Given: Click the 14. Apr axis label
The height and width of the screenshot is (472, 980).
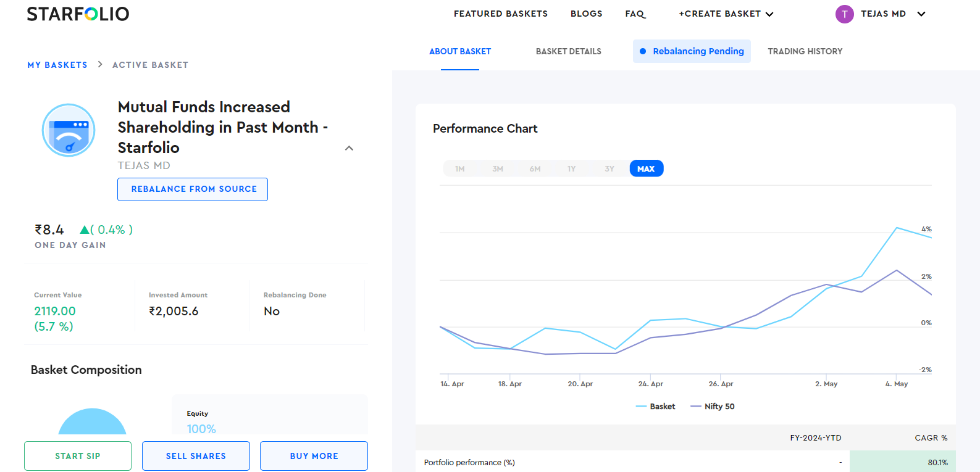Looking at the screenshot, I should click(452, 384).
